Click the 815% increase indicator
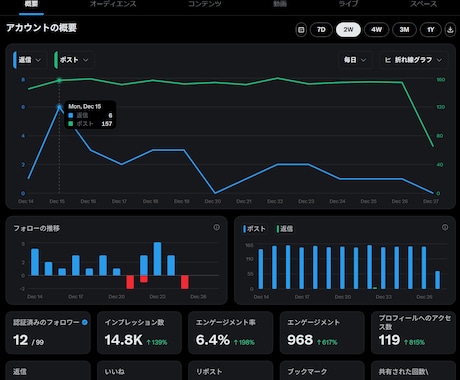Image resolution: width=460 pixels, height=380 pixels. (x=414, y=342)
